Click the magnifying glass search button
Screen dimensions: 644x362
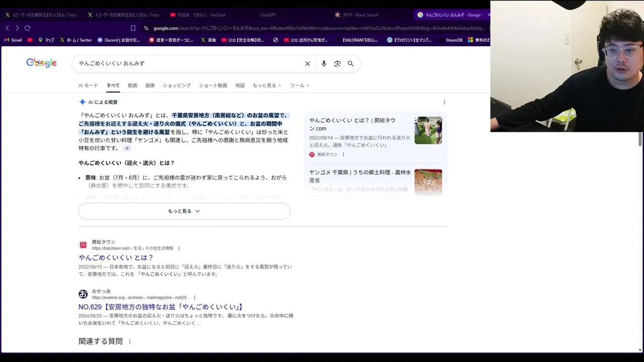tap(351, 64)
